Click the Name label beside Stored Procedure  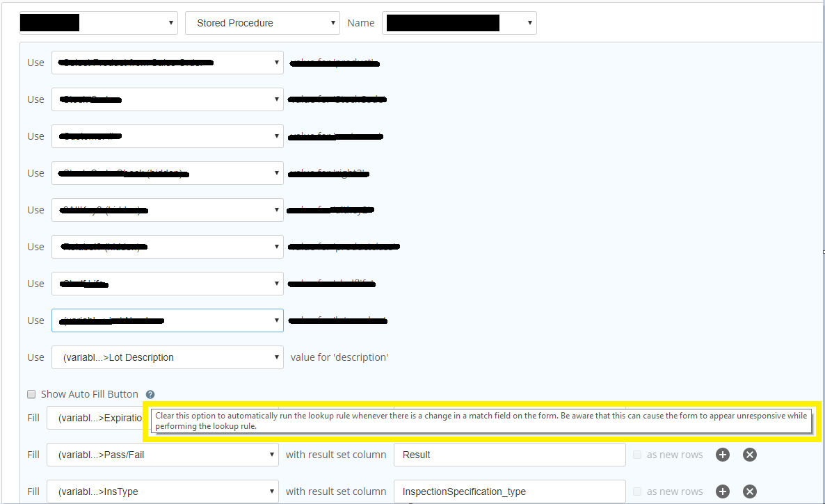point(361,23)
